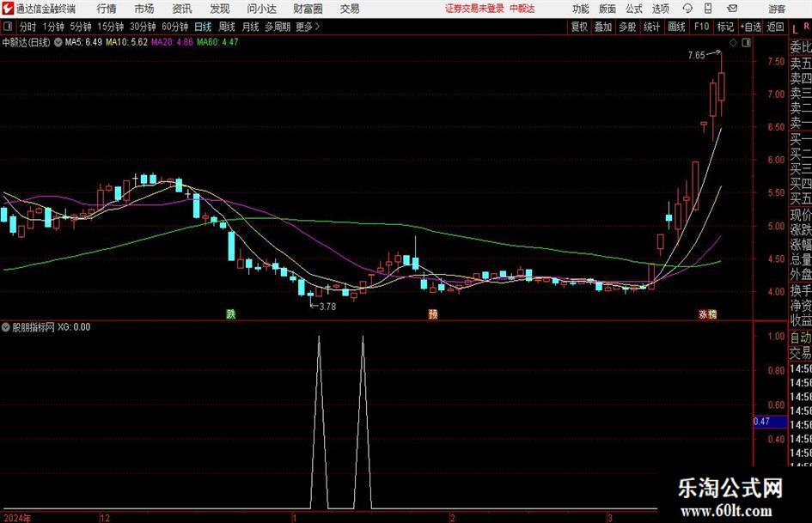
Task: Click the MA10: 5.62 indicator value
Action: (x=127, y=42)
